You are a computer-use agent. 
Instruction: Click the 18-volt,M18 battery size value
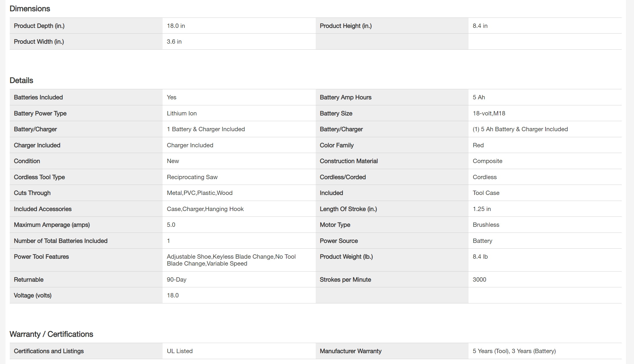coord(489,113)
